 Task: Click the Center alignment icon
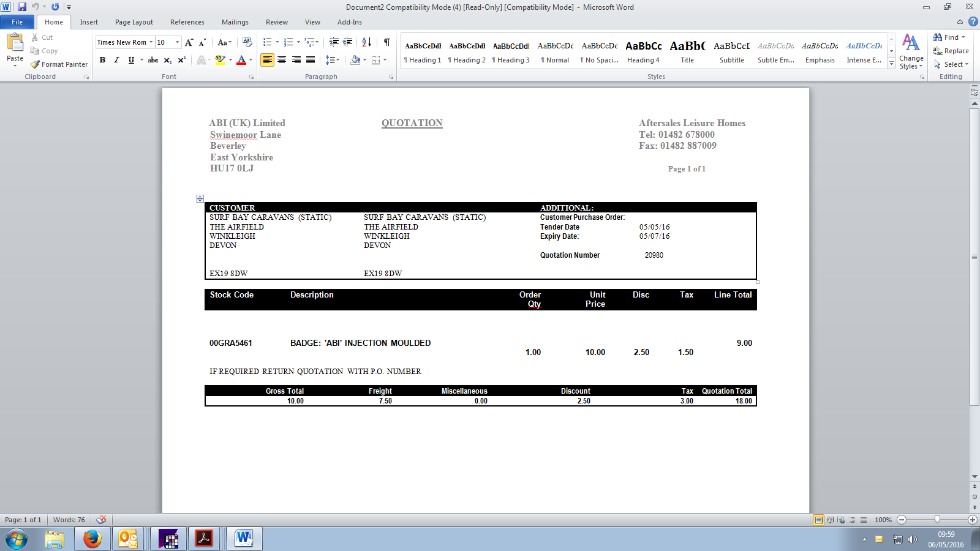(282, 60)
